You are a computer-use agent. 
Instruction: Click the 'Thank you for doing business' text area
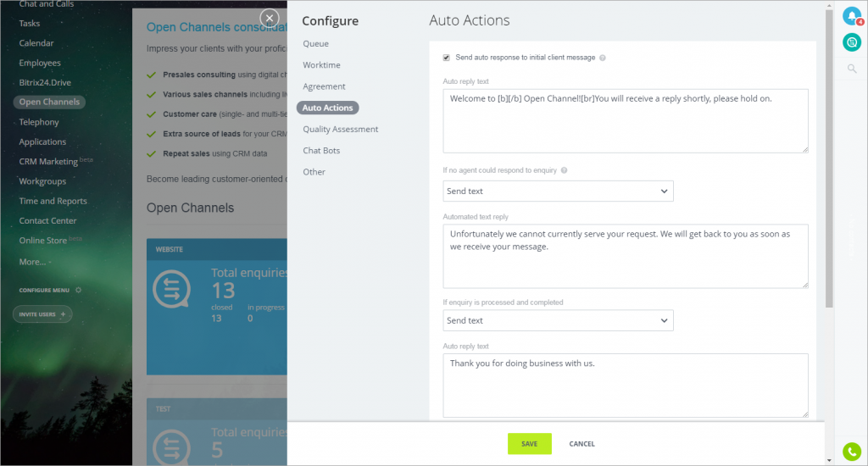[626, 386]
